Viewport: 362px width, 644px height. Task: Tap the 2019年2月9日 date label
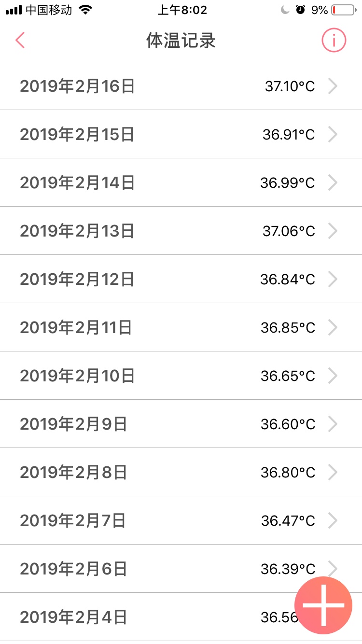[73, 424]
